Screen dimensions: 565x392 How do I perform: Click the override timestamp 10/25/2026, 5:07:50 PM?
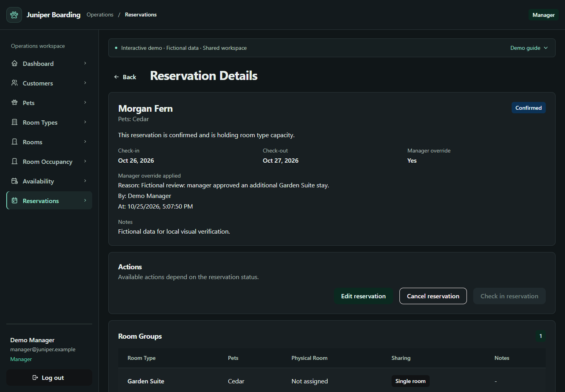point(160,206)
